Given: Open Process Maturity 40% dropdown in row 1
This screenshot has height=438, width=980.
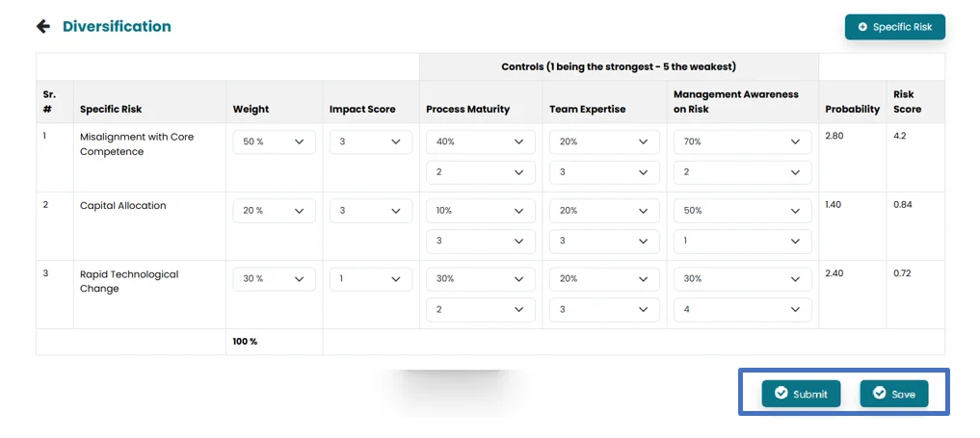Looking at the screenshot, I should point(481,142).
